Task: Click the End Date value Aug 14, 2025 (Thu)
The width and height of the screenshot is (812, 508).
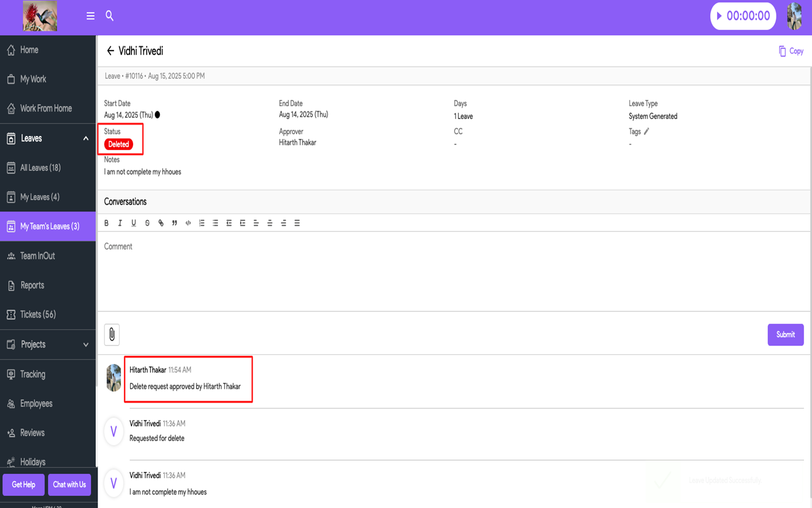Action: click(303, 115)
